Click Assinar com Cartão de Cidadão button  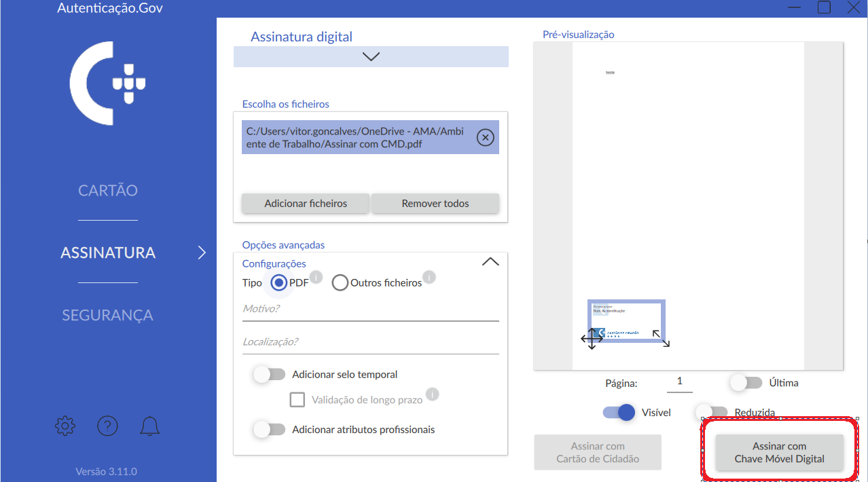tap(598, 453)
